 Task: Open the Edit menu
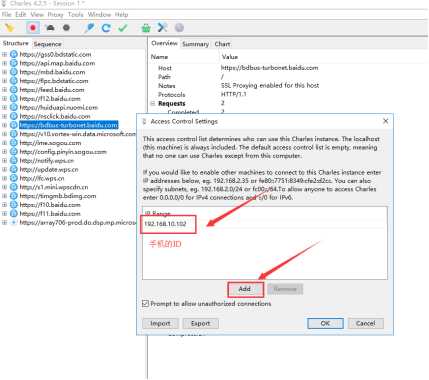[x=21, y=14]
